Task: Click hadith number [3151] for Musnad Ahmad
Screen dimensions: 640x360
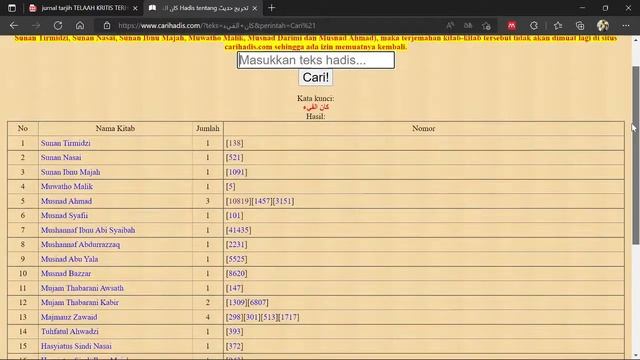Action: pos(283,201)
